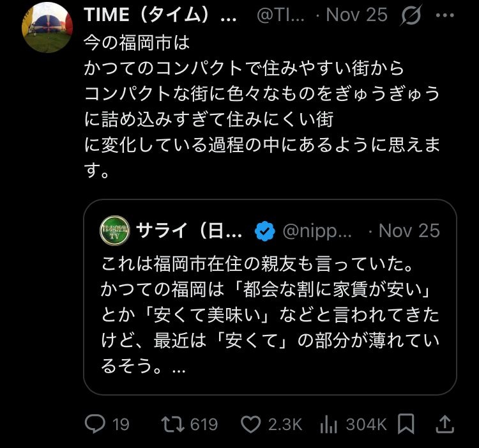Click the @nipp... handle in quoted tweet

pos(317,231)
